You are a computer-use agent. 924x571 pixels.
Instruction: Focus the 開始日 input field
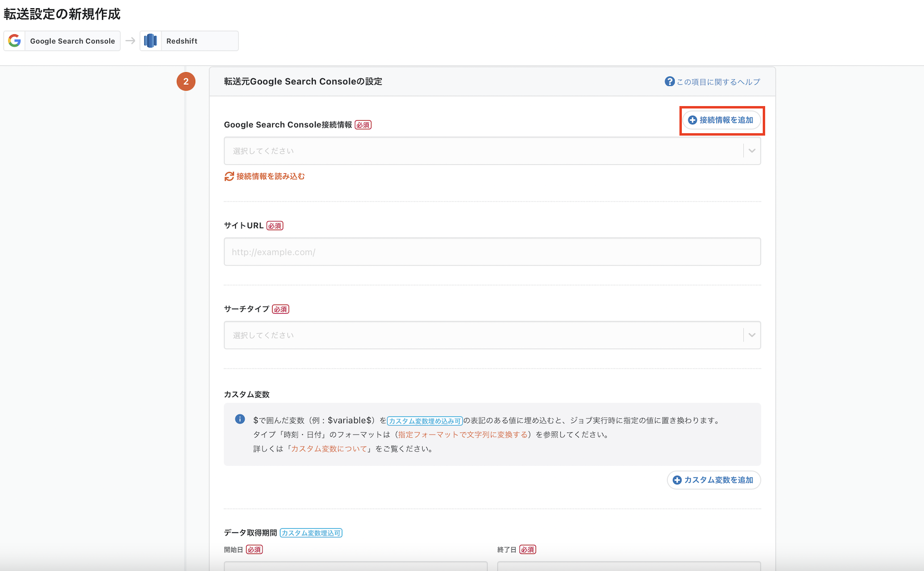coord(355,566)
